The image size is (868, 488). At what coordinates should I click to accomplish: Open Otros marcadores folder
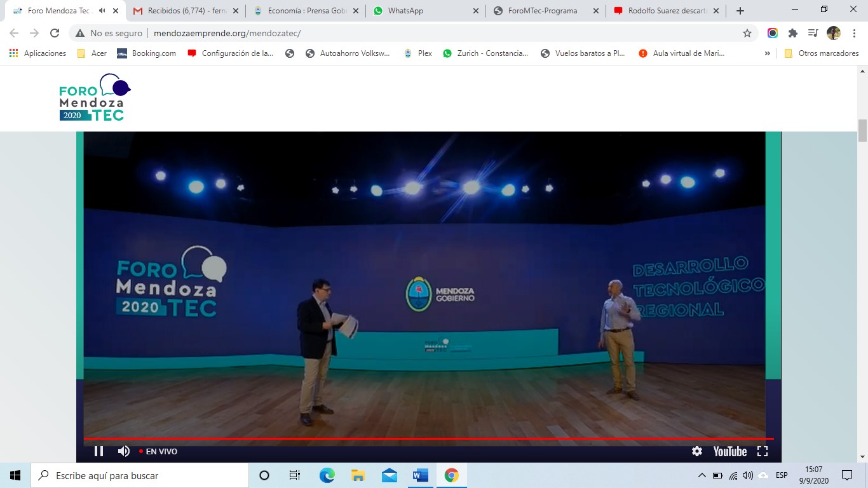(x=822, y=53)
